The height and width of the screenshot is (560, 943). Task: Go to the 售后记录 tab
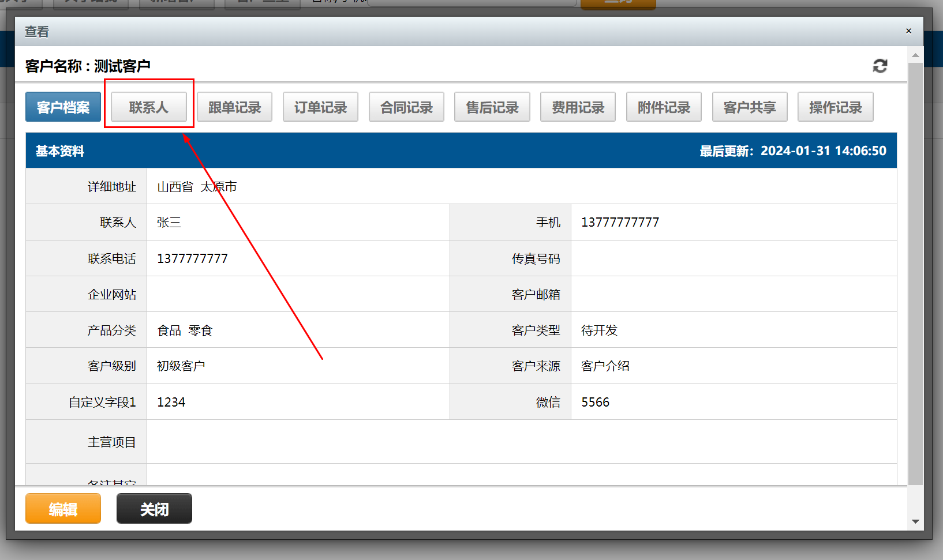click(492, 107)
